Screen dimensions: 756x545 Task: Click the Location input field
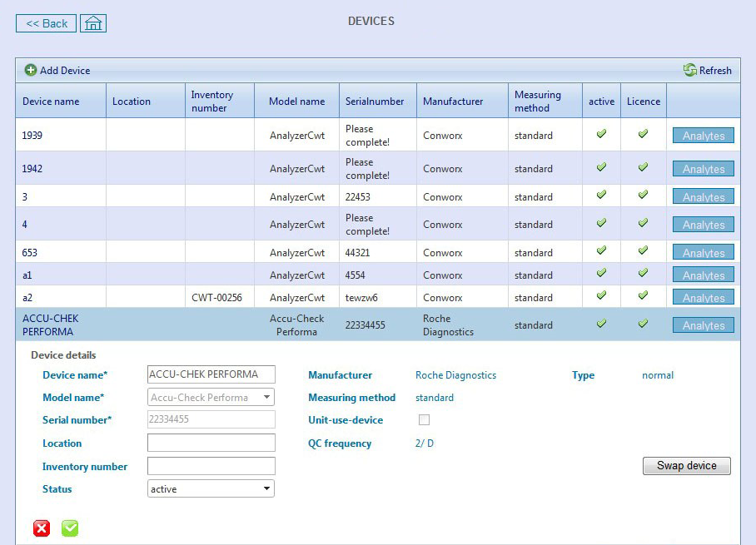(x=210, y=443)
